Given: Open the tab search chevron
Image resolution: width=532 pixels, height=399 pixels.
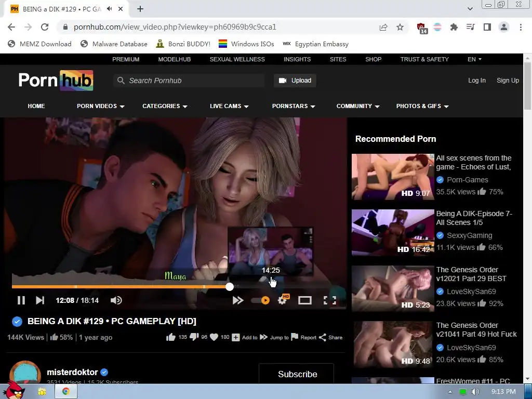Looking at the screenshot, I should (470, 9).
